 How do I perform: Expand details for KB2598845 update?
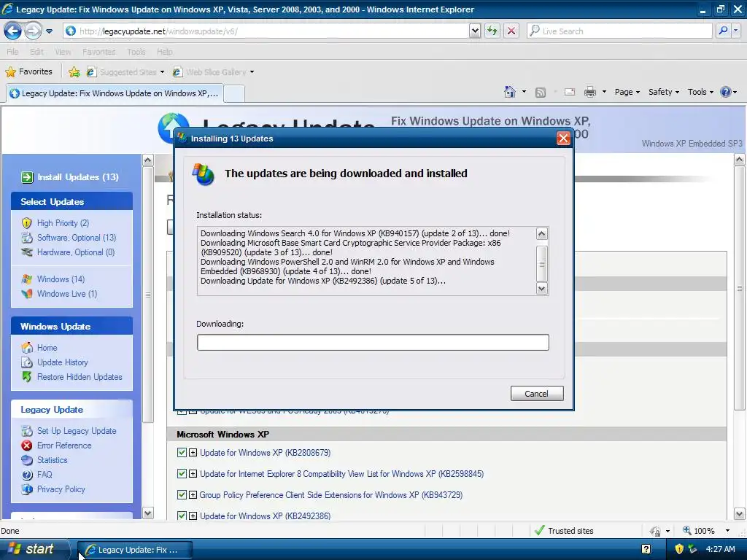click(x=193, y=473)
